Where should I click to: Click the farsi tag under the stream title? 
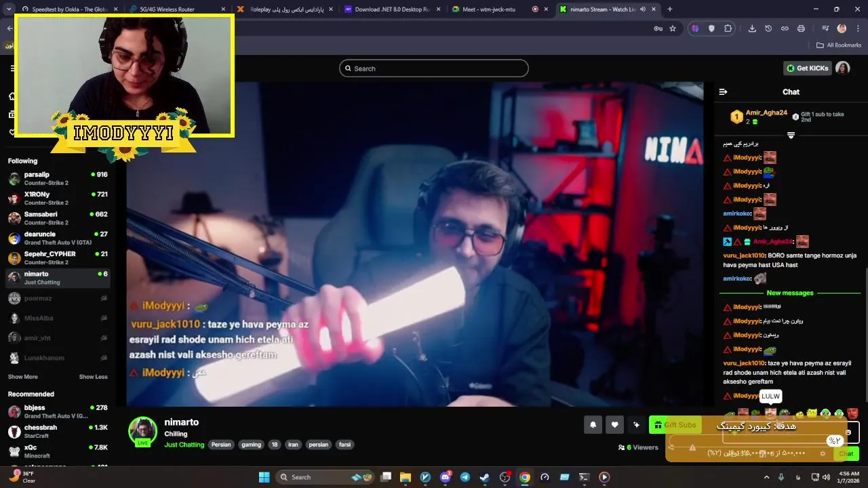pyautogui.click(x=344, y=445)
